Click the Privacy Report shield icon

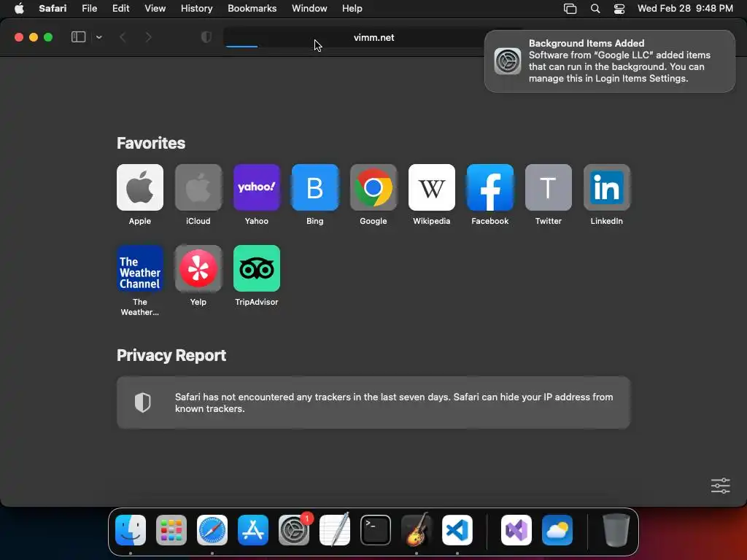[x=142, y=402]
